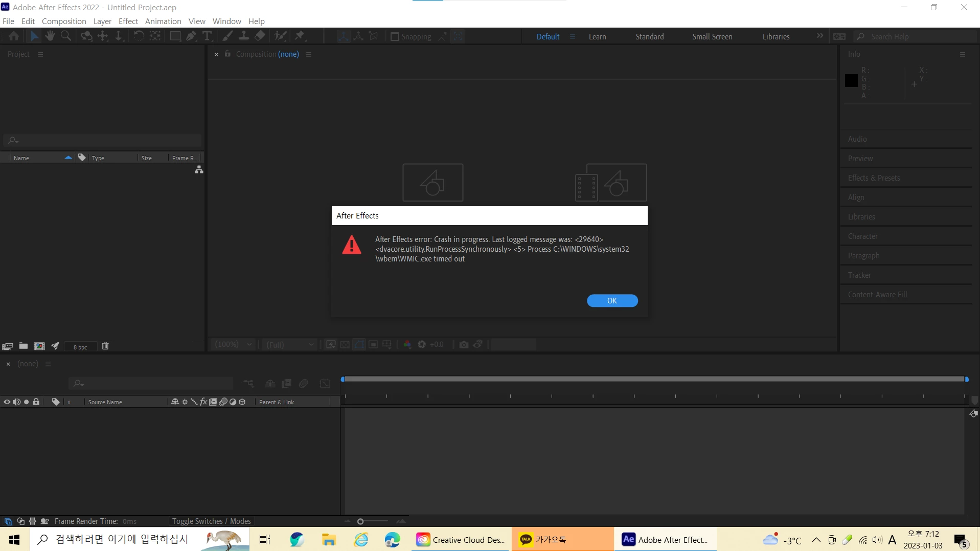Image resolution: width=980 pixels, height=551 pixels.
Task: Create a new folder in Project panel
Action: tap(24, 346)
